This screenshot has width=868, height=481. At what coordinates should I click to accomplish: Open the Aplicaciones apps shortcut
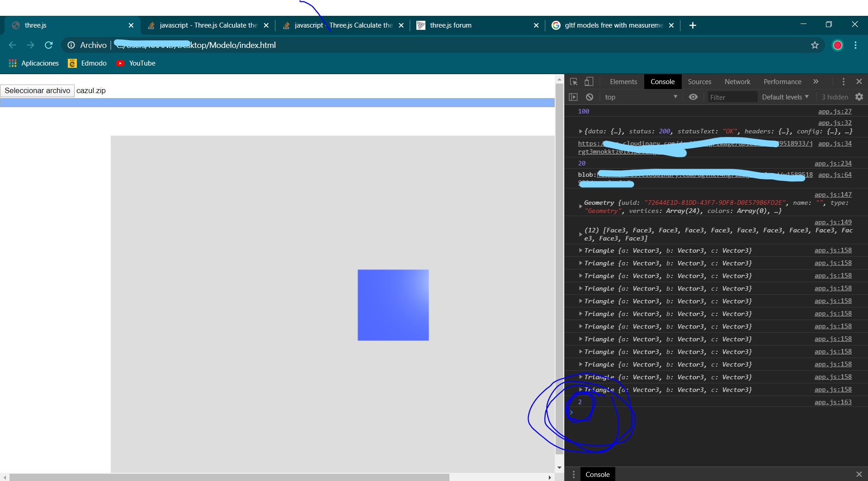click(x=34, y=63)
